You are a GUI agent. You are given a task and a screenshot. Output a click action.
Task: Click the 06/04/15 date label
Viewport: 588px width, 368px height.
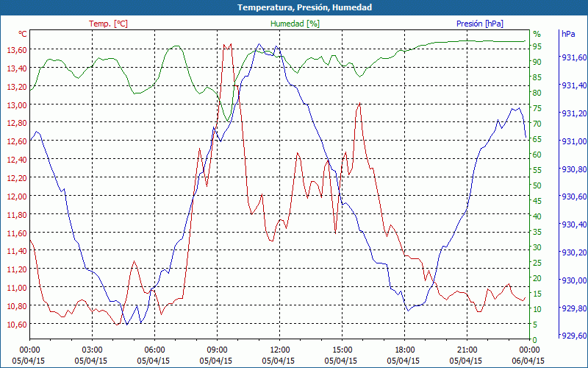coord(528,361)
